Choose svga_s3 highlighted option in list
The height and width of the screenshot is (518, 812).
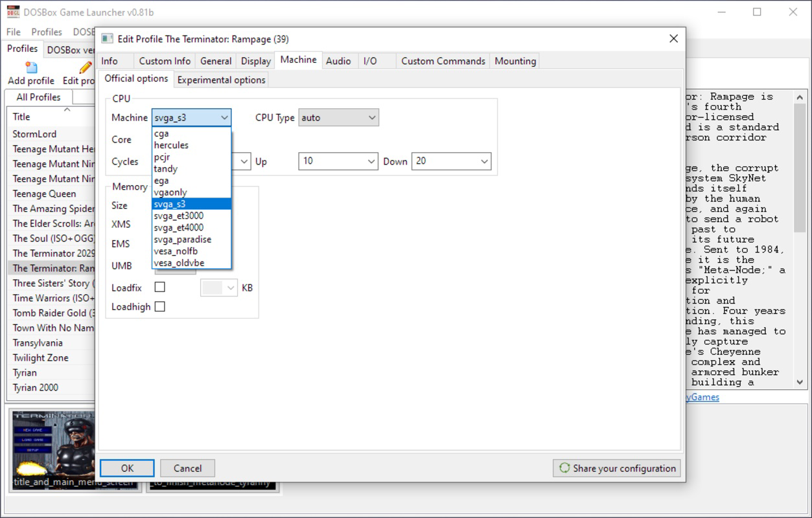(191, 204)
